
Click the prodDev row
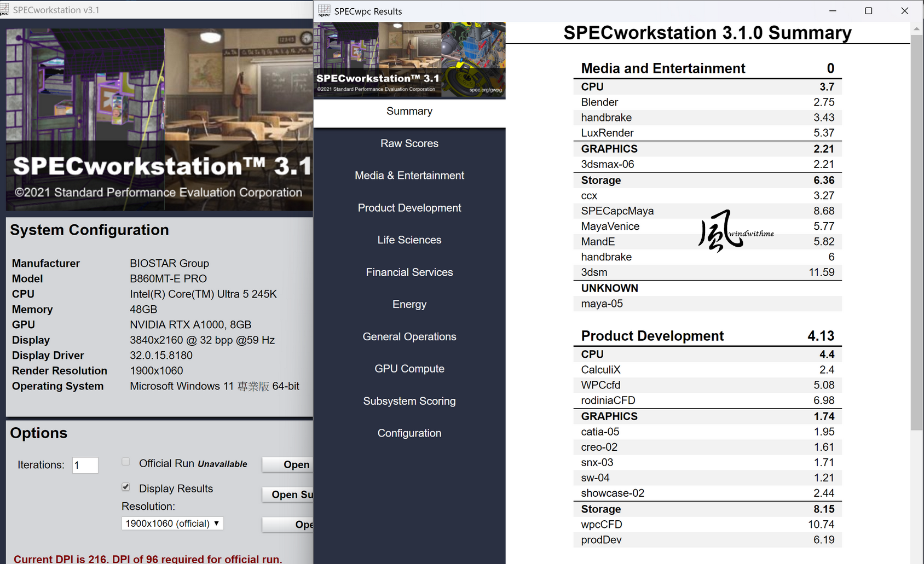pyautogui.click(x=708, y=540)
